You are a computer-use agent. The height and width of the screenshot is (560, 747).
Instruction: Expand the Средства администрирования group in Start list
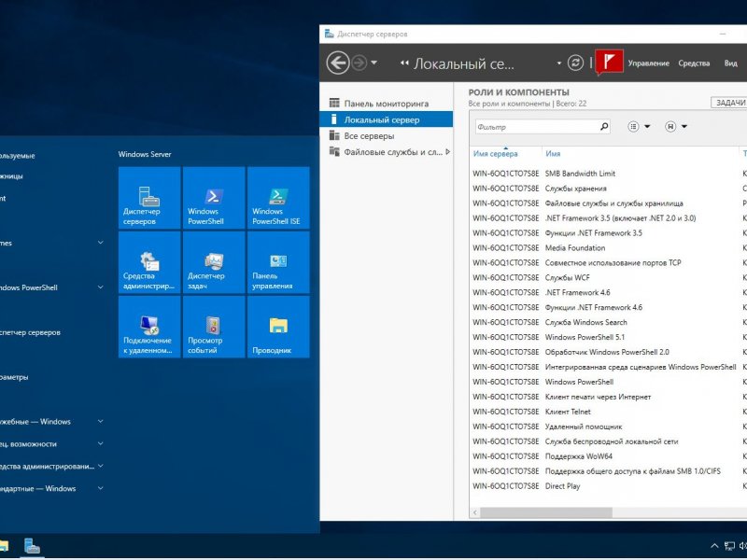tap(101, 466)
